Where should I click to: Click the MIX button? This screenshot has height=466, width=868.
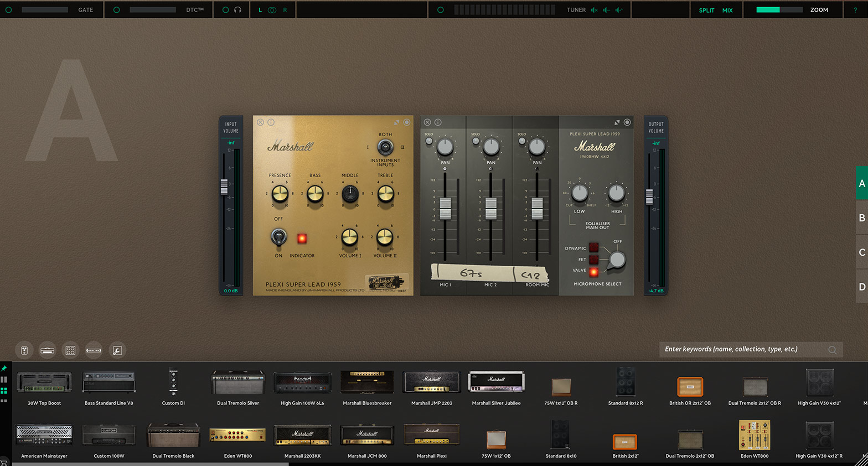click(x=727, y=10)
